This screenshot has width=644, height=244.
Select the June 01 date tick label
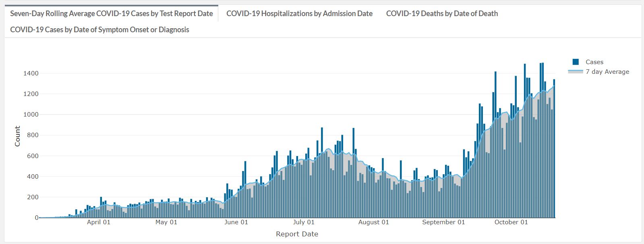click(x=236, y=222)
